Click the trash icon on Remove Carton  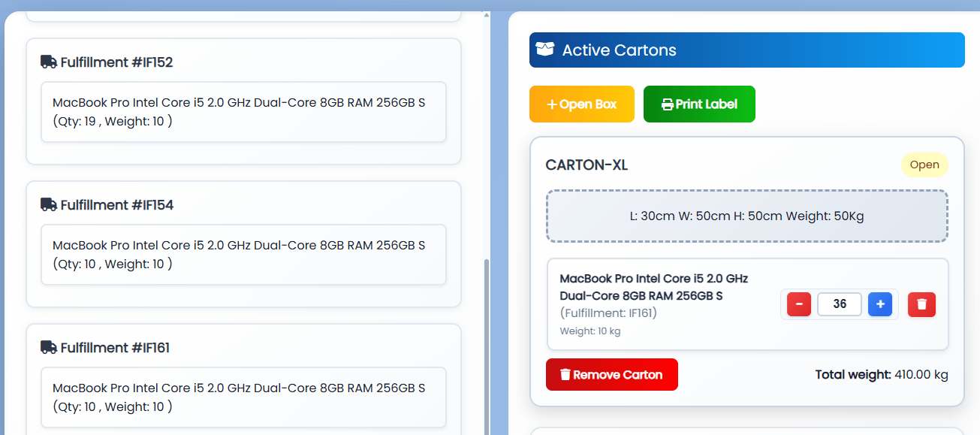pos(565,374)
